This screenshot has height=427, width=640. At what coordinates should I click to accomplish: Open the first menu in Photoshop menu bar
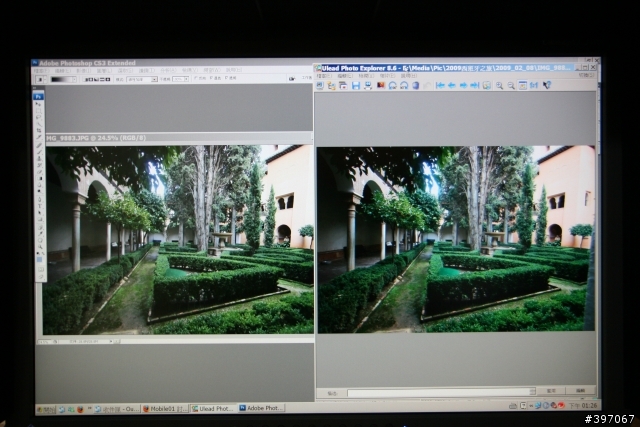pos(41,71)
